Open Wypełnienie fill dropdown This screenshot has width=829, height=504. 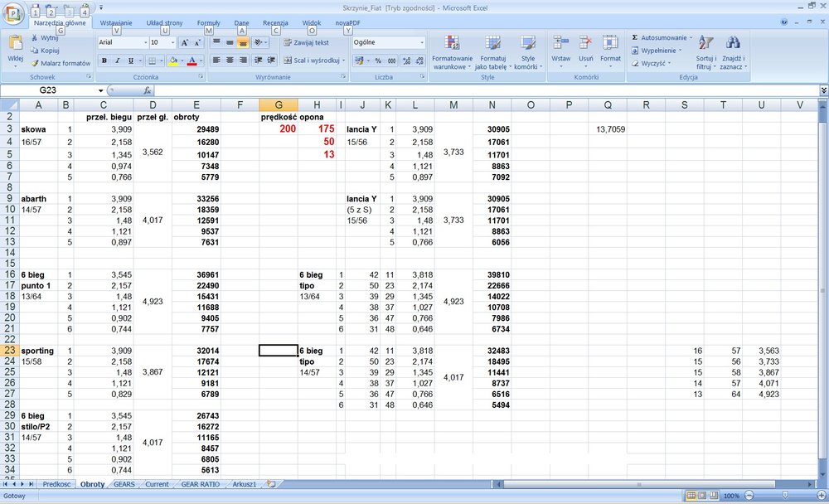[680, 51]
